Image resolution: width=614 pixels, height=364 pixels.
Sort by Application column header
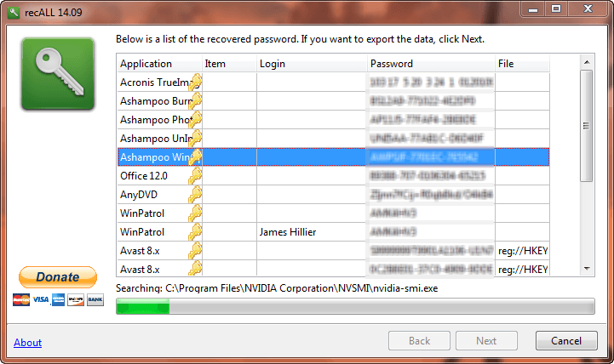point(159,64)
